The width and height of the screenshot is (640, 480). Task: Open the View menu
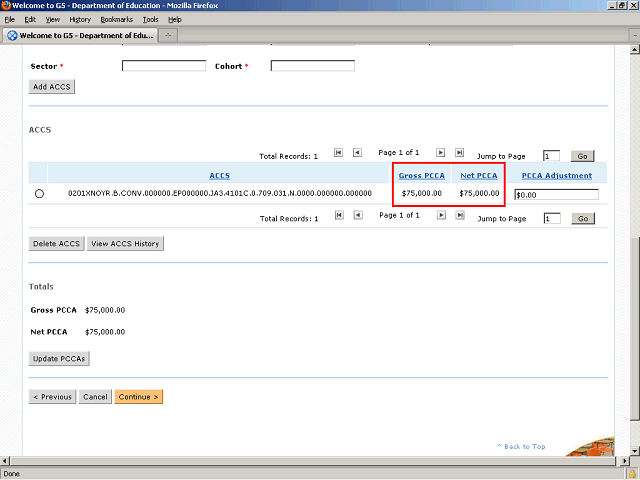point(53,20)
